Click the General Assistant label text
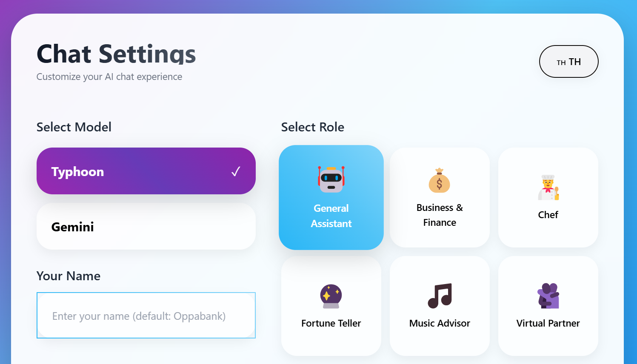The image size is (637, 364). click(331, 216)
